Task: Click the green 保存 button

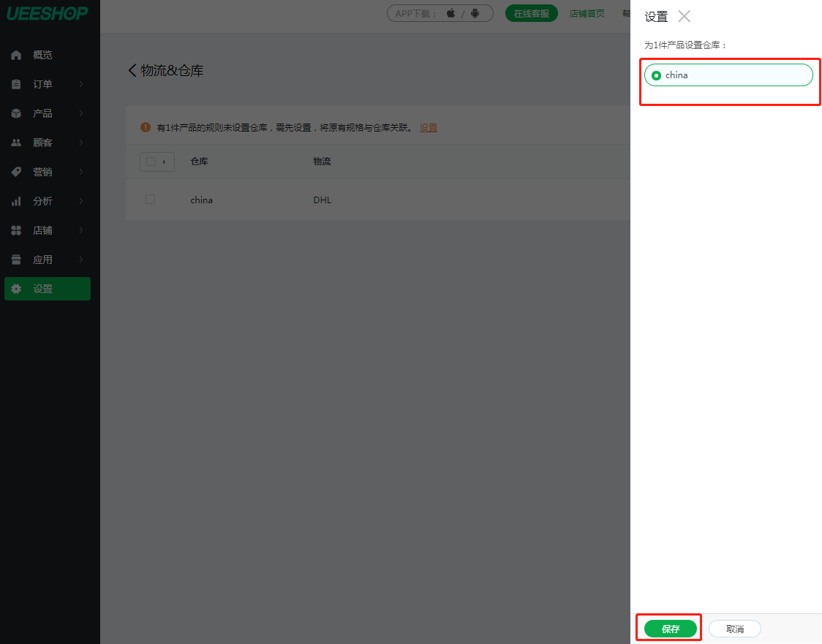Action: (671, 629)
